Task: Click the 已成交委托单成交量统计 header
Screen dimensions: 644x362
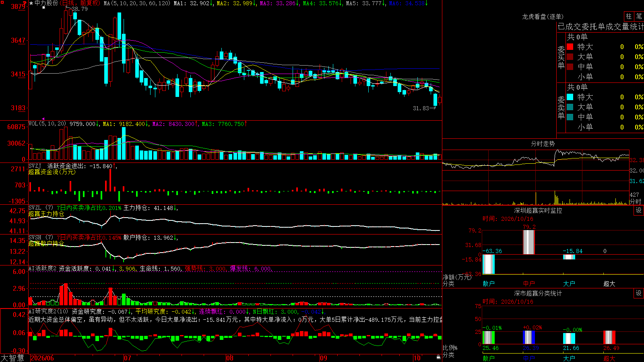Action: click(x=601, y=27)
